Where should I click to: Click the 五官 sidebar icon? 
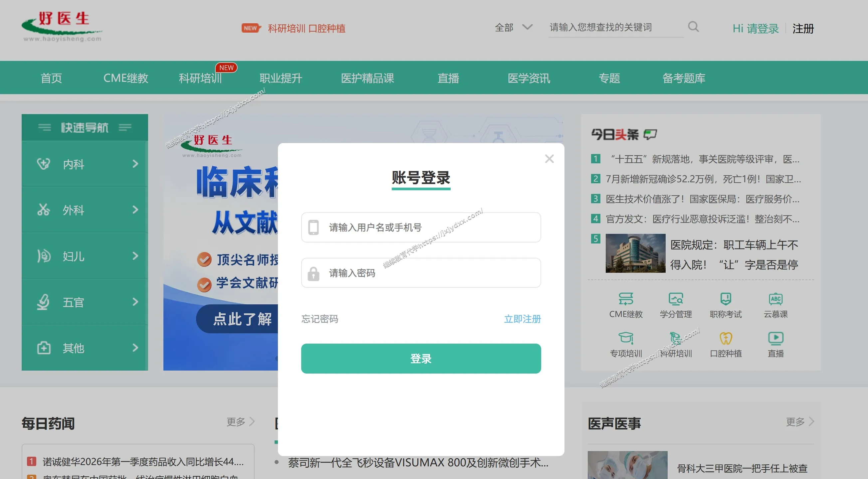point(44,302)
